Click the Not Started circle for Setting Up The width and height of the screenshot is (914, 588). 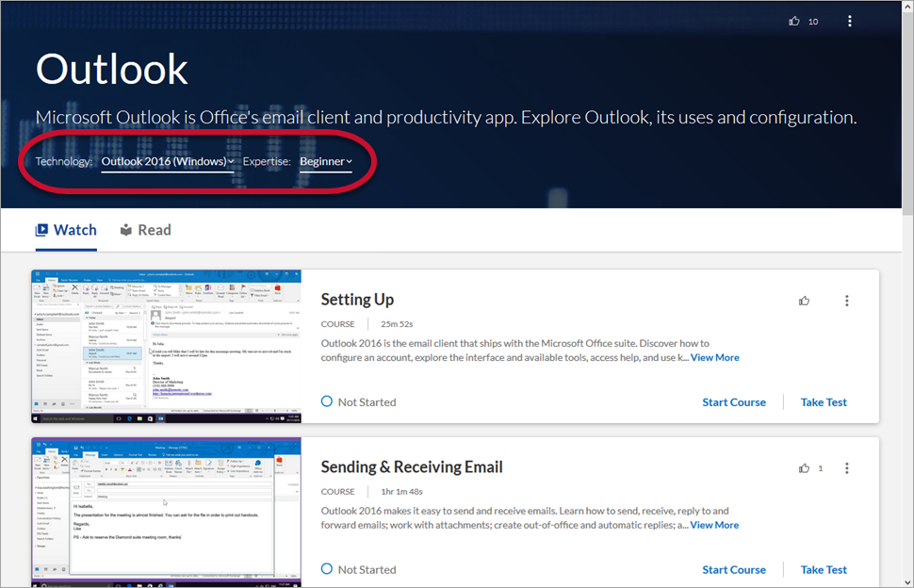327,401
